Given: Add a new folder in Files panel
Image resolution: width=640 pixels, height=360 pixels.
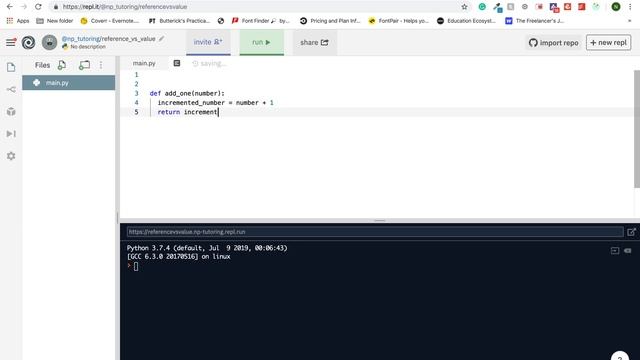Looking at the screenshot, I should [x=84, y=65].
